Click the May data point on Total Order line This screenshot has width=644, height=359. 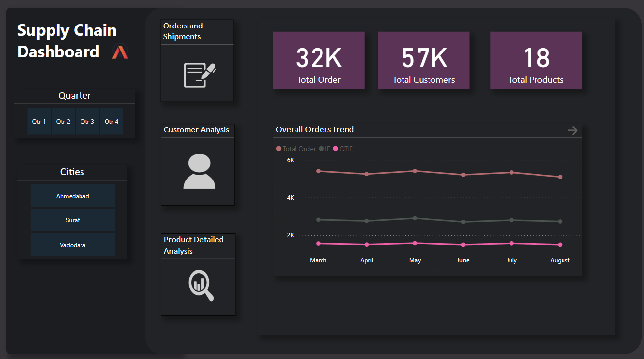point(415,171)
